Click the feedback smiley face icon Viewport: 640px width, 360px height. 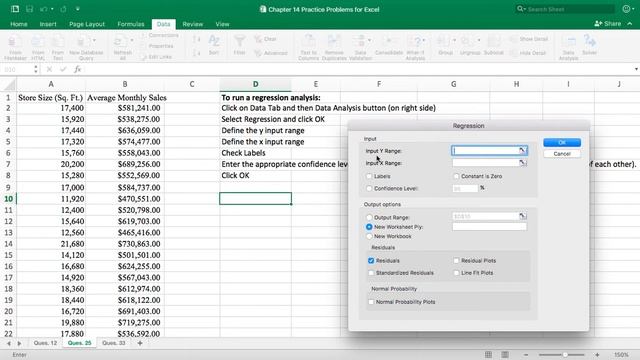point(627,9)
